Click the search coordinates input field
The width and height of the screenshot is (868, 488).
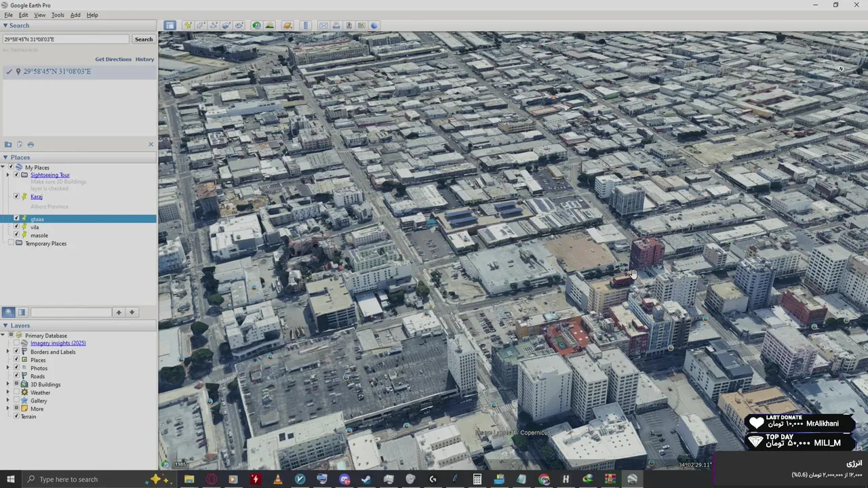point(66,39)
